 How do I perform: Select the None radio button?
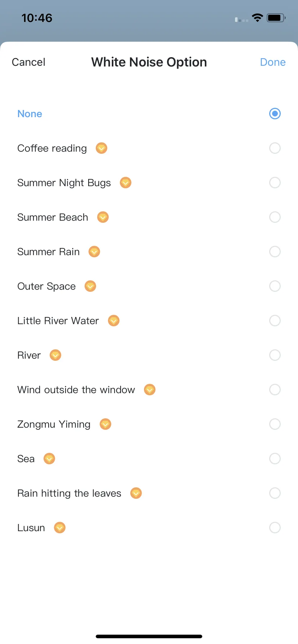[x=275, y=114]
